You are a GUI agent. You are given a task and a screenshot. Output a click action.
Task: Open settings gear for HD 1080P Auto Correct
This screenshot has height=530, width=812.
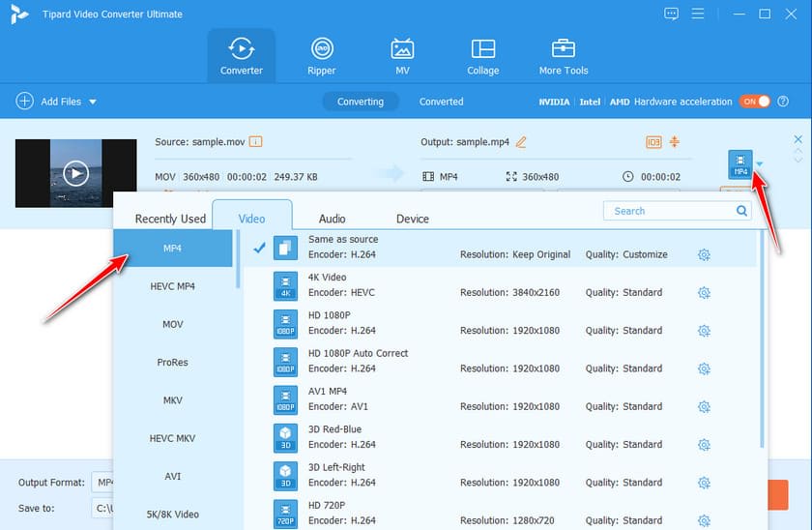pos(704,368)
